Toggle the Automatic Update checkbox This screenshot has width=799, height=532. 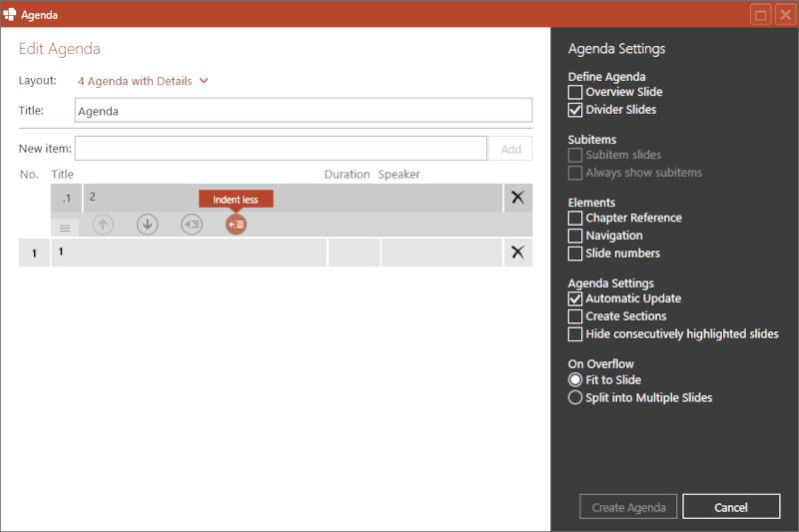pos(575,298)
